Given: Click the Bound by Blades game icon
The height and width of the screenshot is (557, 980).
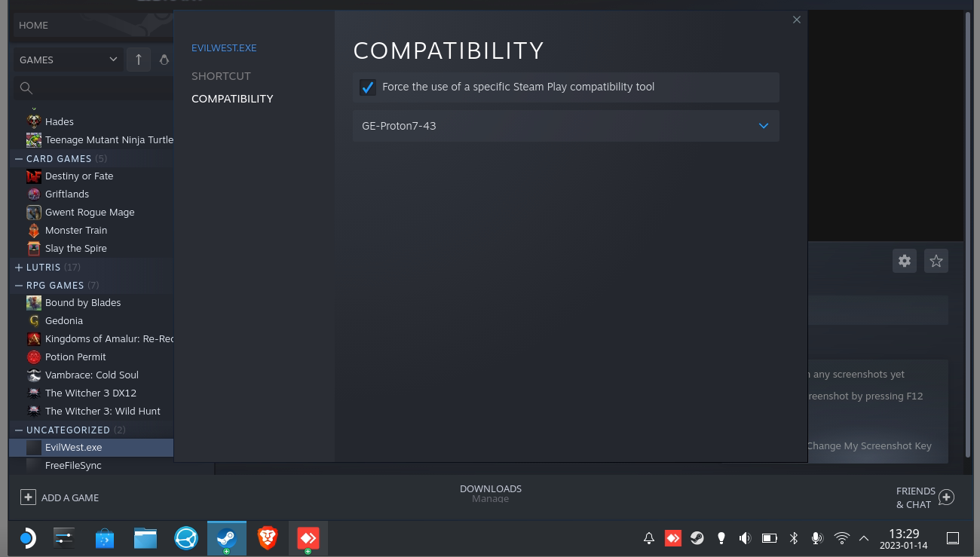Looking at the screenshot, I should (x=34, y=303).
